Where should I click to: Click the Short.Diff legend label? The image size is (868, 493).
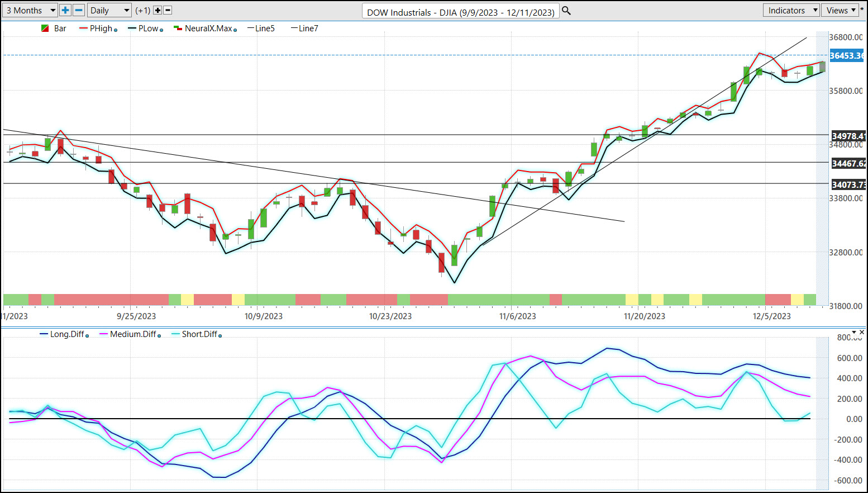[x=199, y=334]
